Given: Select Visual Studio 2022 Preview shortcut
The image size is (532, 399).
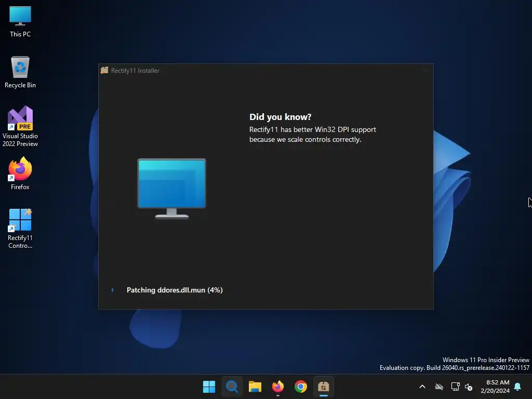Looking at the screenshot, I should tap(20, 126).
